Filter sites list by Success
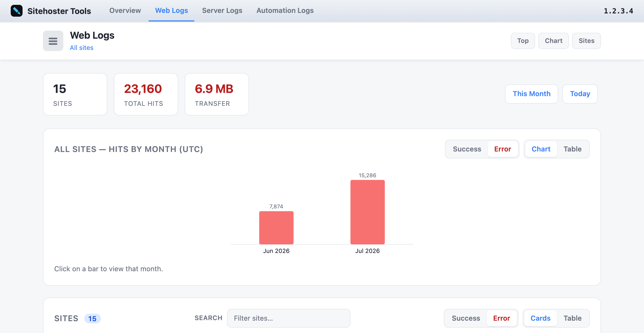The image size is (644, 333). point(466,318)
